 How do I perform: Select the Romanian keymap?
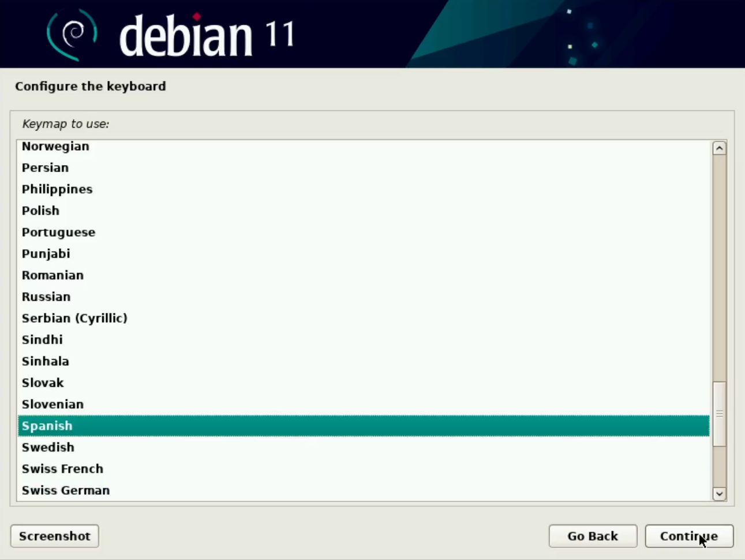pos(53,275)
